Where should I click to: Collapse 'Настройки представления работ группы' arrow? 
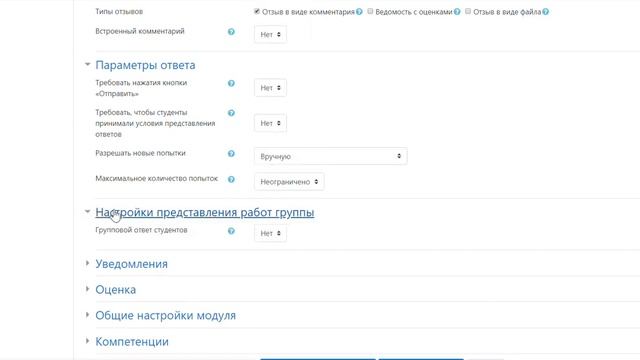click(x=87, y=211)
